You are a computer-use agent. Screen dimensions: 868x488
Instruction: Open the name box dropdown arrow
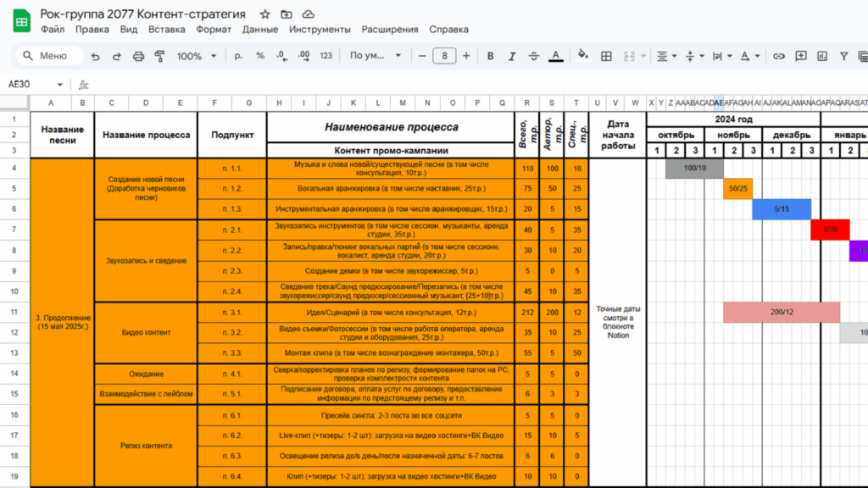[60, 85]
